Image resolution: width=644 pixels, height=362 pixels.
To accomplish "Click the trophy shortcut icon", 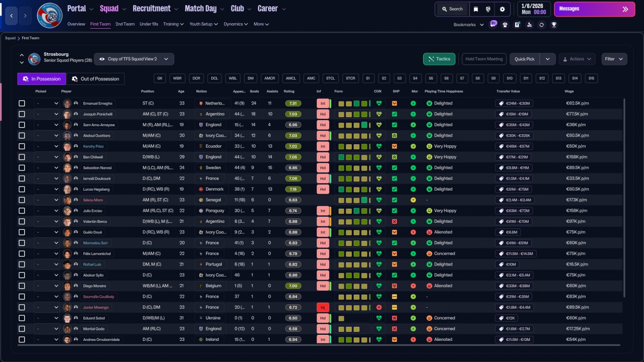I will click(554, 25).
